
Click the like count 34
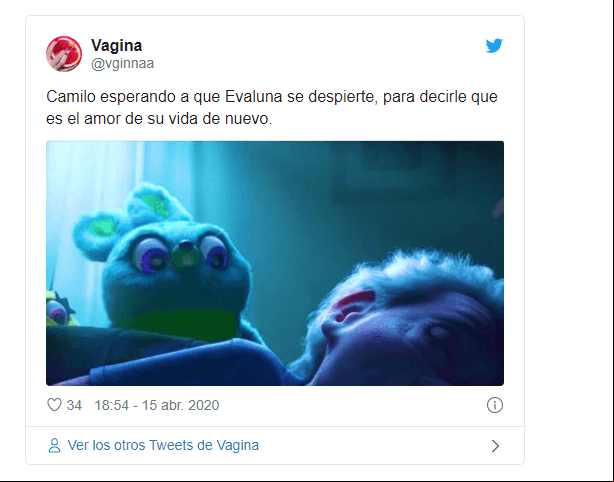[74, 405]
